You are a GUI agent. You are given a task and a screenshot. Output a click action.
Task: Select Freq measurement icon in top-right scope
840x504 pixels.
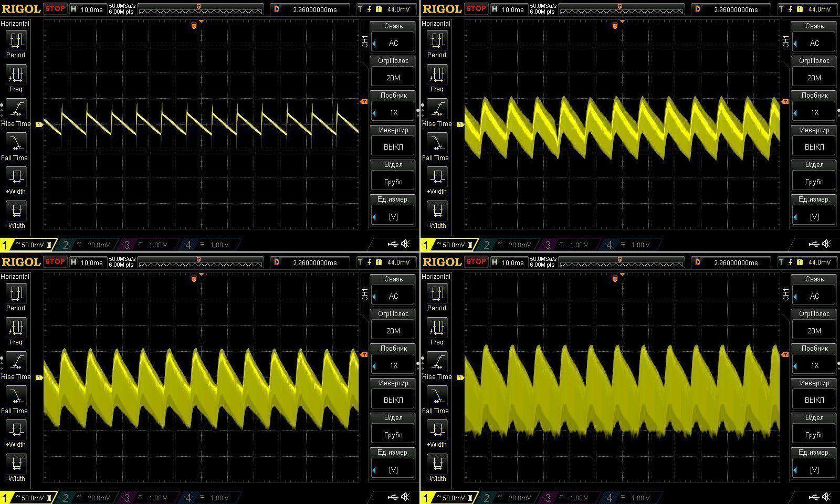coord(437,75)
